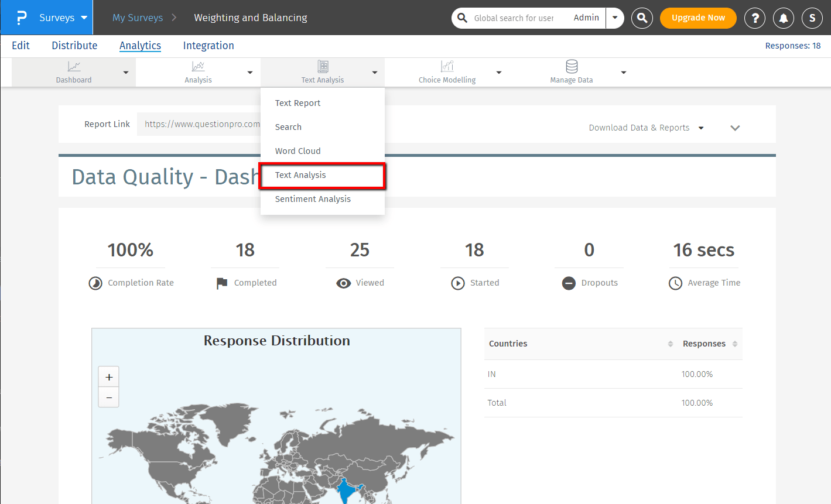Viewport: 831px width, 504px height.
Task: Select Text Analysis from the dropdown menu
Action: 300,175
